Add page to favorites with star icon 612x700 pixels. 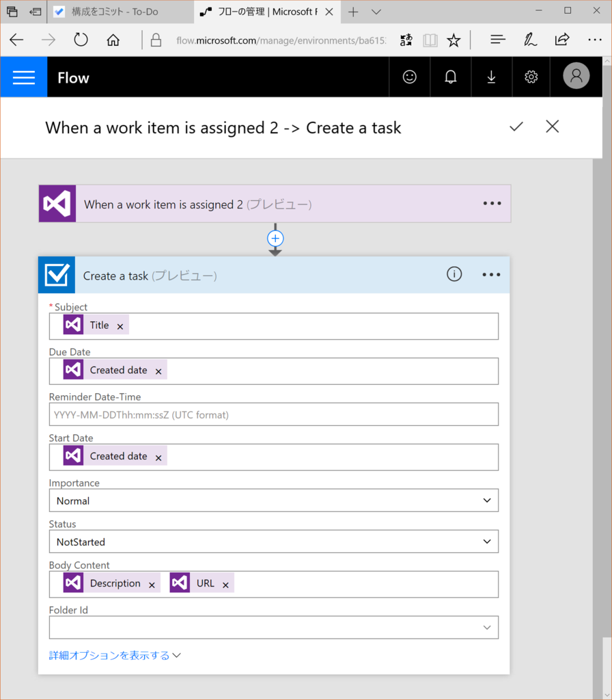[454, 40]
